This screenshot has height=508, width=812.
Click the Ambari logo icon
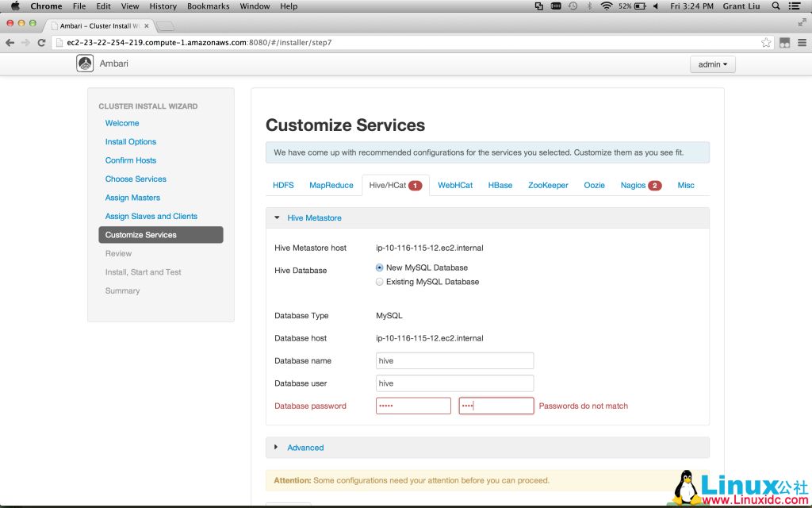pyautogui.click(x=85, y=63)
